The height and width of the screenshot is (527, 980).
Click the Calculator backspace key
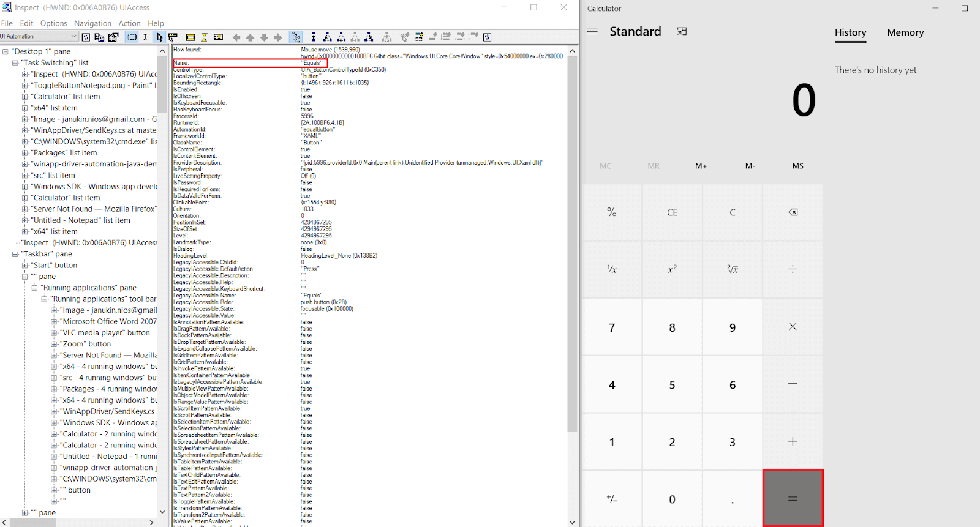click(x=793, y=212)
